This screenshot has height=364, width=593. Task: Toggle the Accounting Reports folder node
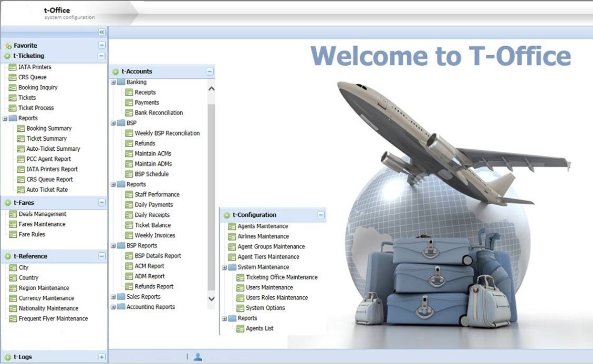coord(113,307)
